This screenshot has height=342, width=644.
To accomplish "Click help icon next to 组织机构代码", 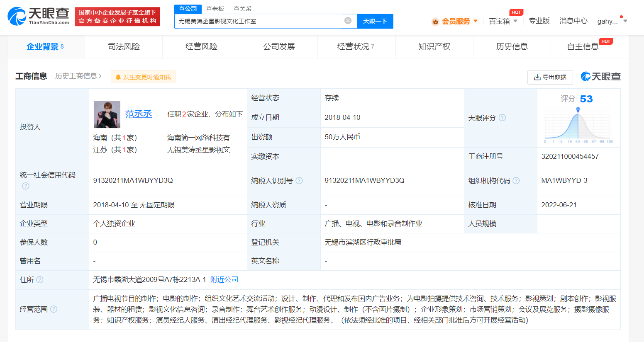I will click(x=516, y=181).
